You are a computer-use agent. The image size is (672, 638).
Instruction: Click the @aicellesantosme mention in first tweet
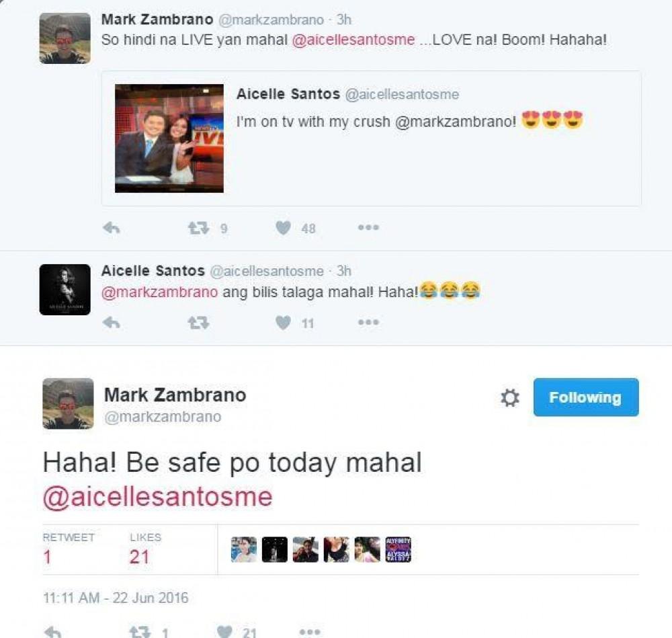[353, 40]
